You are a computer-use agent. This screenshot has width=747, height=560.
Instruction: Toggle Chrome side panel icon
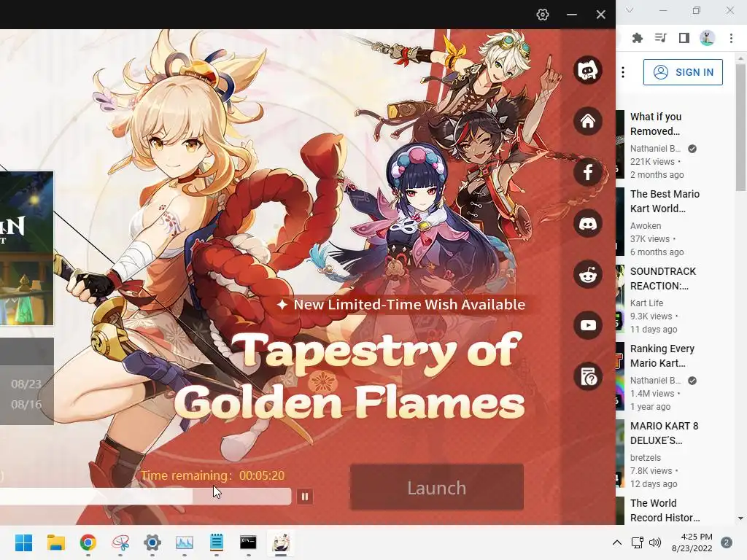tap(684, 38)
